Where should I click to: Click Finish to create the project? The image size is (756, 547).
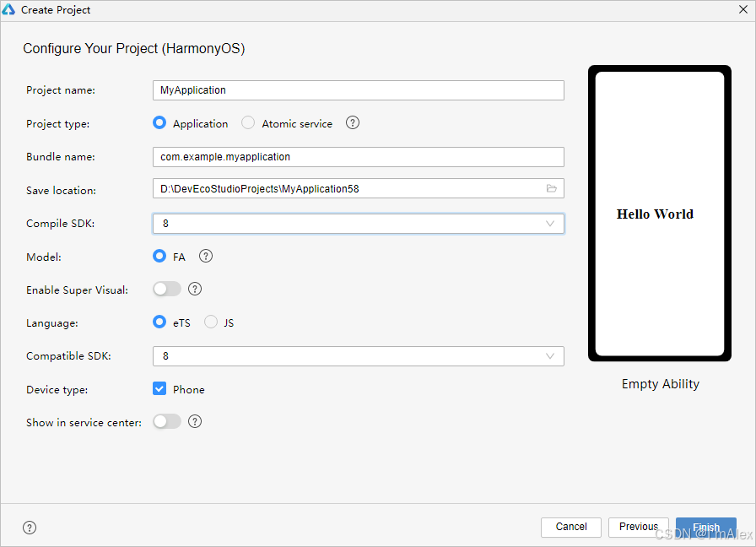(x=706, y=528)
